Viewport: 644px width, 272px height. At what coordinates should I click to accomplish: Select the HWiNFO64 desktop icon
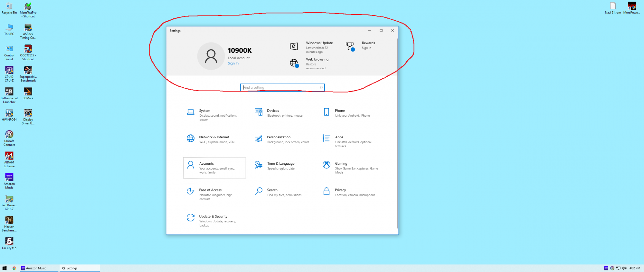coord(9,115)
